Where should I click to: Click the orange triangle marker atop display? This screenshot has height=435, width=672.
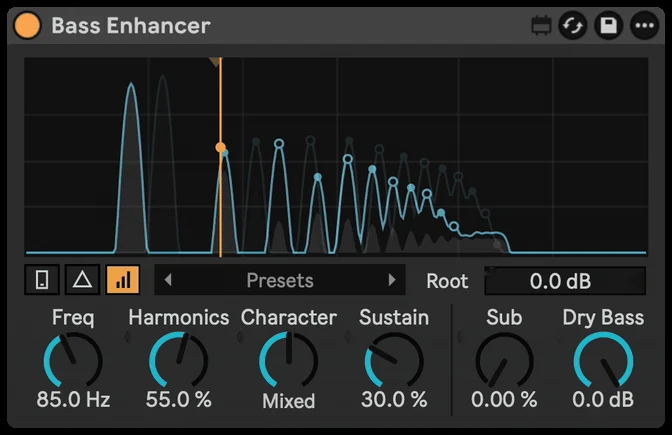[x=215, y=62]
